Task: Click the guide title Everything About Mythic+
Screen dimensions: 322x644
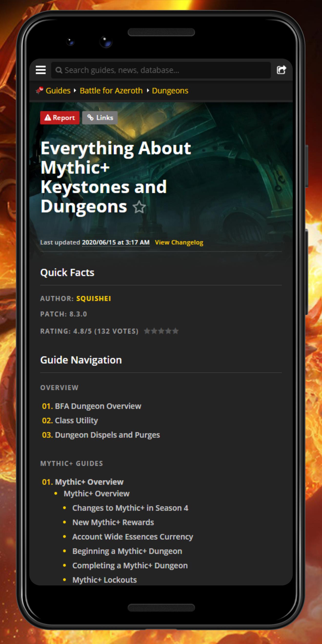Action: [x=116, y=177]
